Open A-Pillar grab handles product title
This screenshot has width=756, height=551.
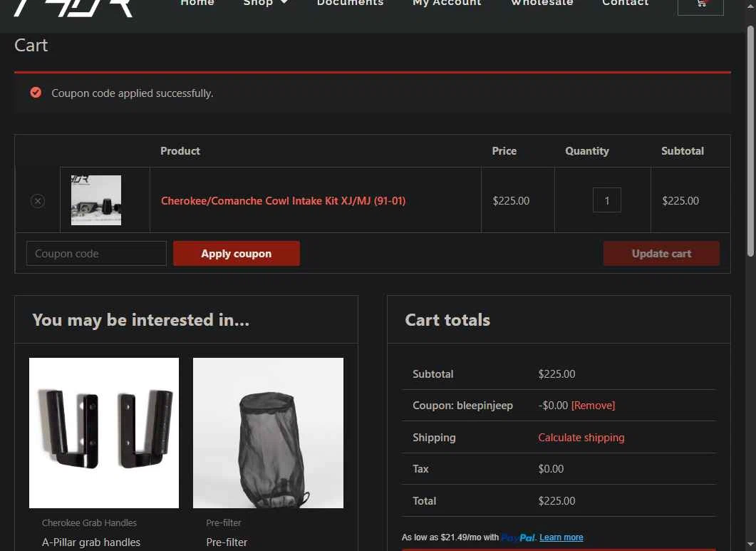point(91,542)
